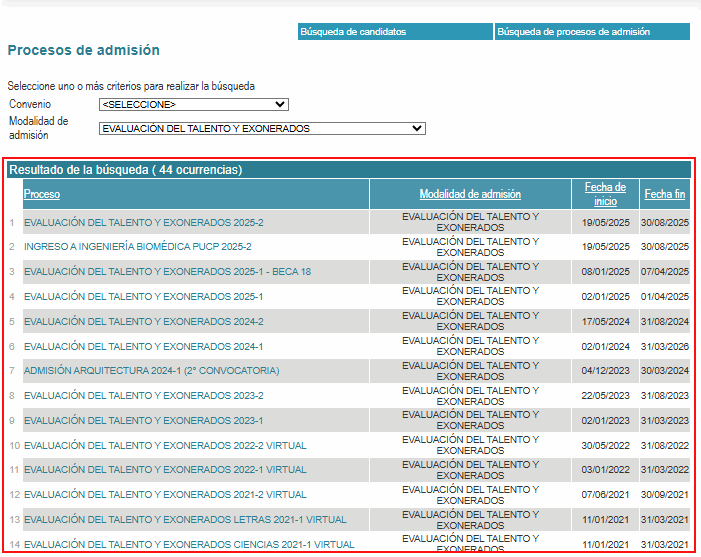701x557 pixels.
Task: Open the 2021-2 VIRTUAL process link
Action: coord(165,494)
